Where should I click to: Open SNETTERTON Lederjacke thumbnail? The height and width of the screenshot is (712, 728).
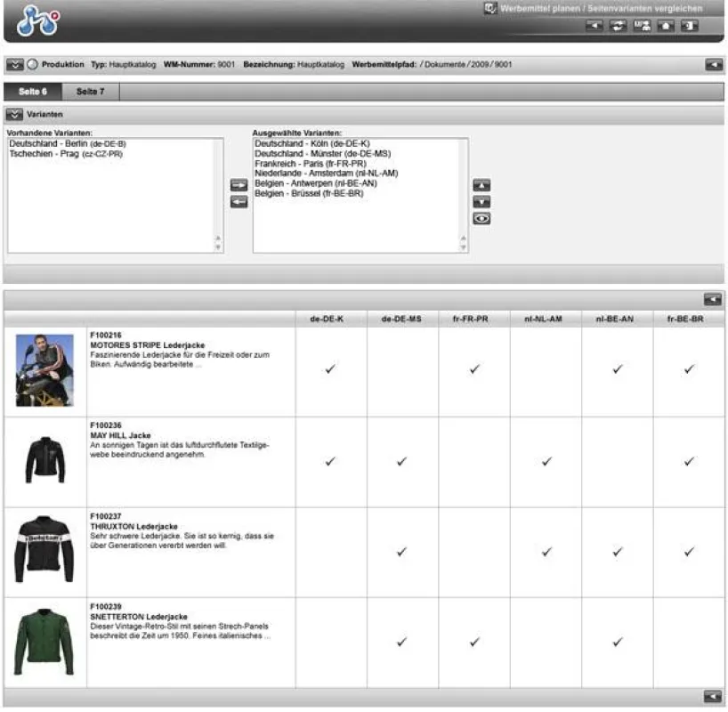click(x=44, y=642)
